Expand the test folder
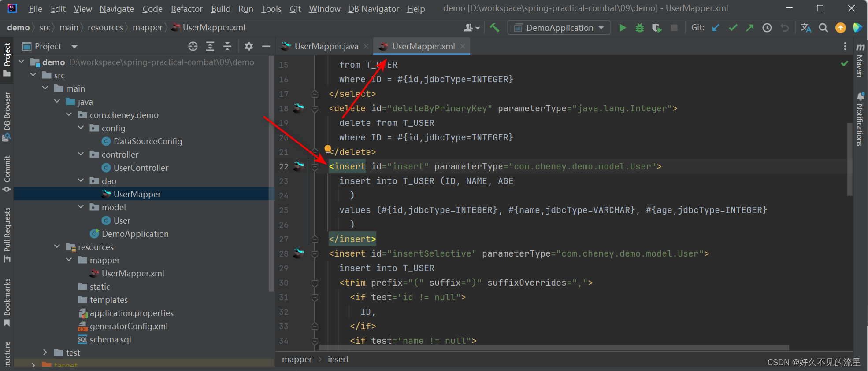Screen dimensions: 868x371 coord(45,353)
